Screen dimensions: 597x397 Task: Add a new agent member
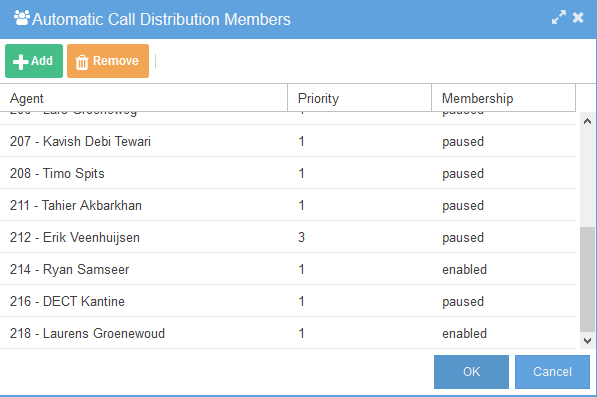click(x=34, y=61)
